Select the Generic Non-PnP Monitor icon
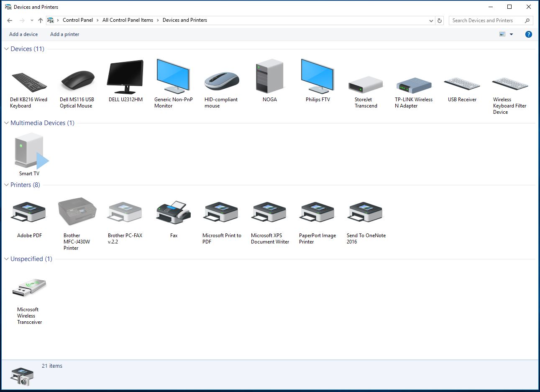Image resolution: width=540 pixels, height=392 pixels. 173,76
